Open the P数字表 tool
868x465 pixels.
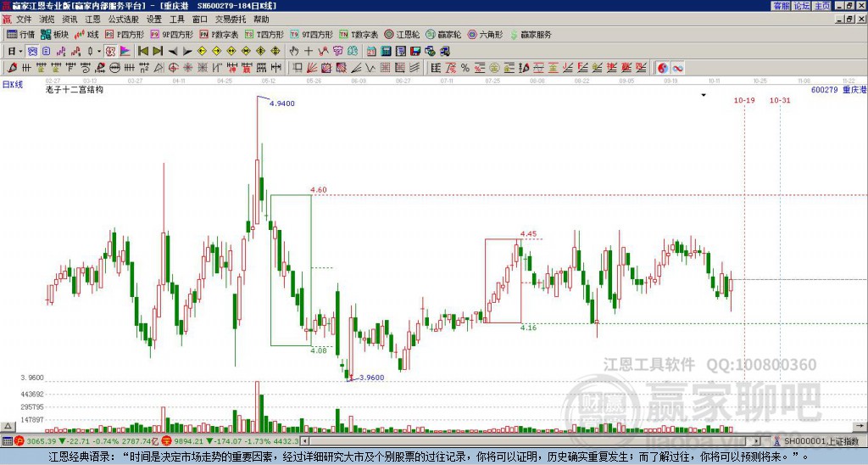[219, 34]
